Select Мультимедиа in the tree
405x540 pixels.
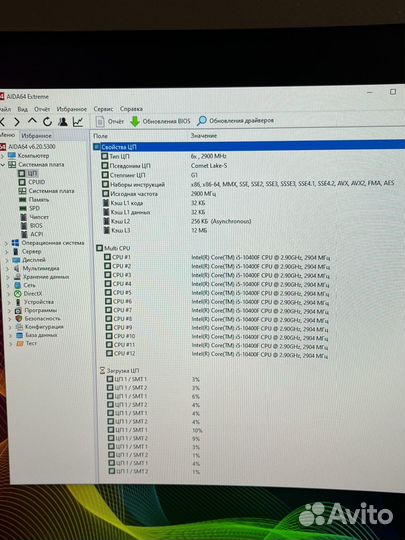(x=41, y=268)
